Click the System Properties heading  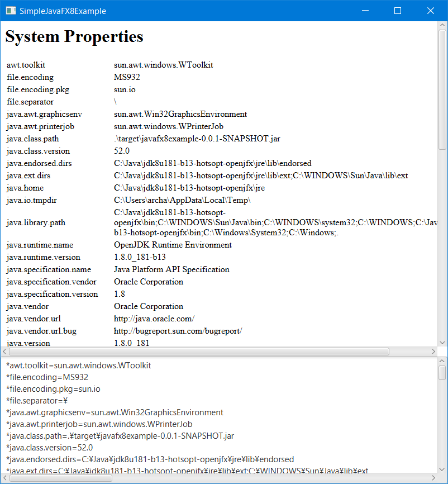coord(74,37)
